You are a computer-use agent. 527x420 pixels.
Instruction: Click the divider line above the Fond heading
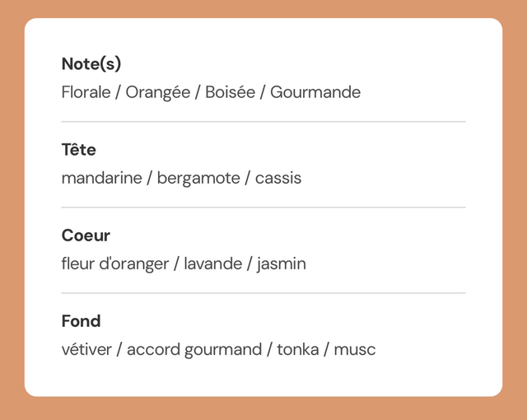click(x=263, y=293)
